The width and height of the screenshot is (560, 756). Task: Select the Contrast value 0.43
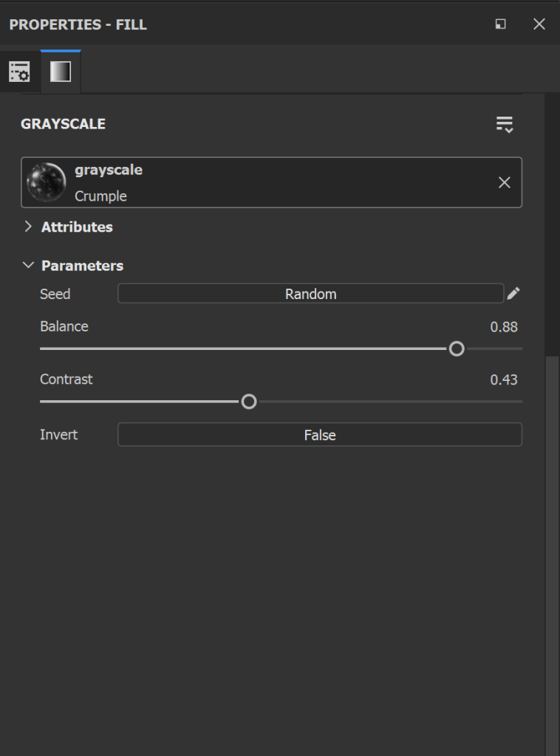[x=504, y=380]
